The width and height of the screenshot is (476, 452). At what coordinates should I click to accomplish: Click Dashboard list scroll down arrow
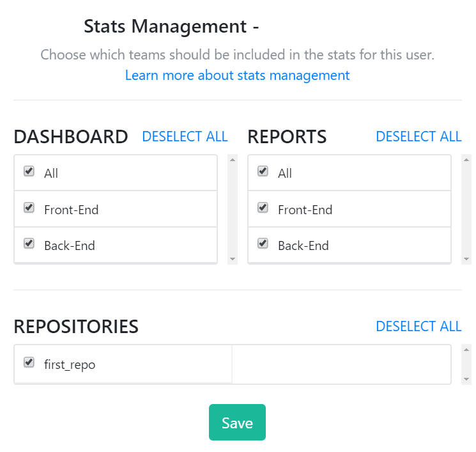pos(233,259)
